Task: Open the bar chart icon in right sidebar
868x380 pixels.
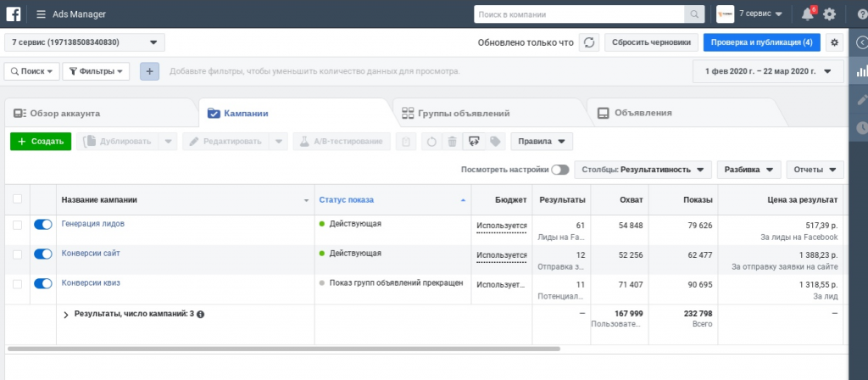Action: coord(861,72)
